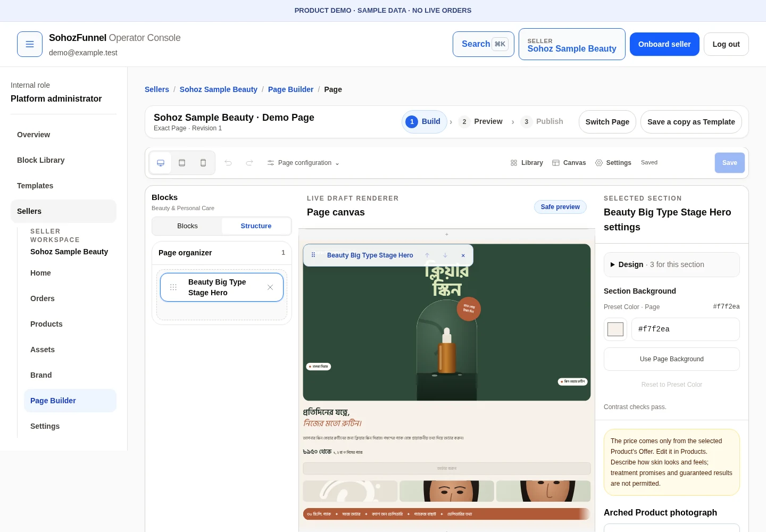
Task: Open the Seller switcher Sohoz Sample Beauty
Action: (x=572, y=44)
